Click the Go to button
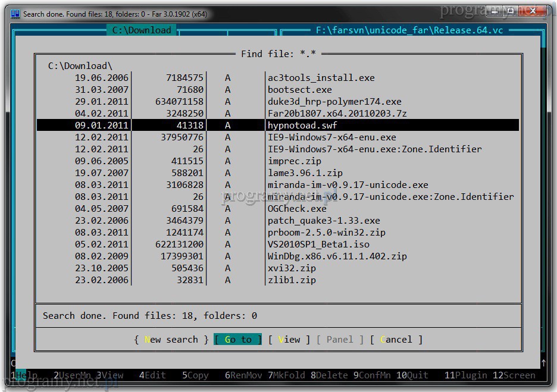 click(x=237, y=340)
